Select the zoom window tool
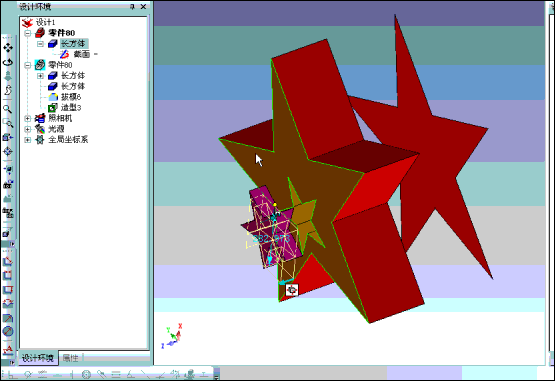Screen dimensions: 555x381 pos(8,123)
